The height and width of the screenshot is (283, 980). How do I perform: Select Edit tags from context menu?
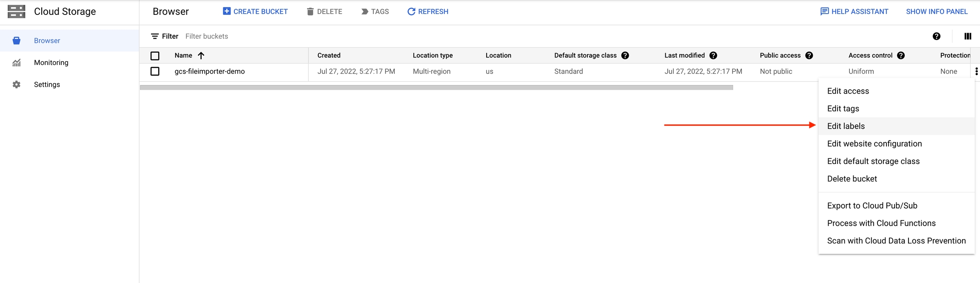897,108
